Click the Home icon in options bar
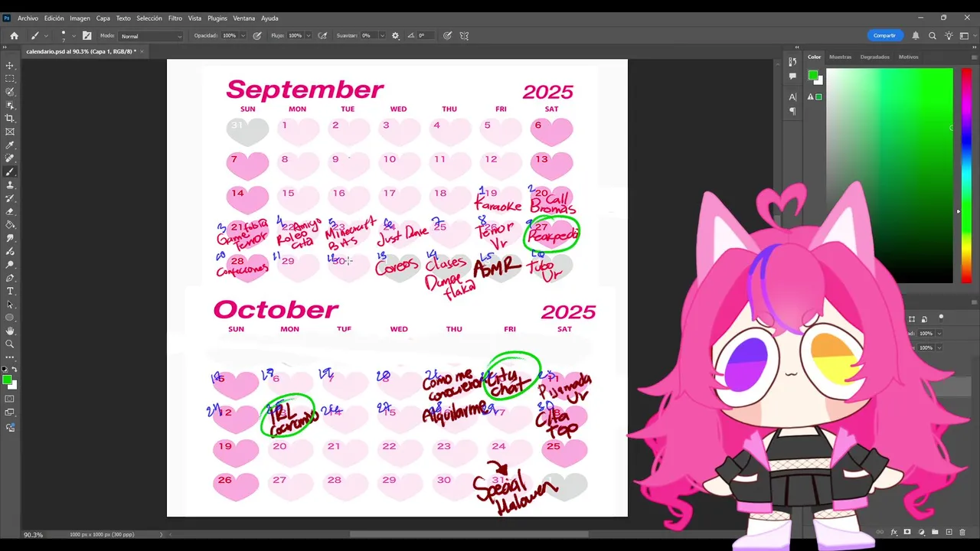Image resolution: width=980 pixels, height=551 pixels. [14, 35]
